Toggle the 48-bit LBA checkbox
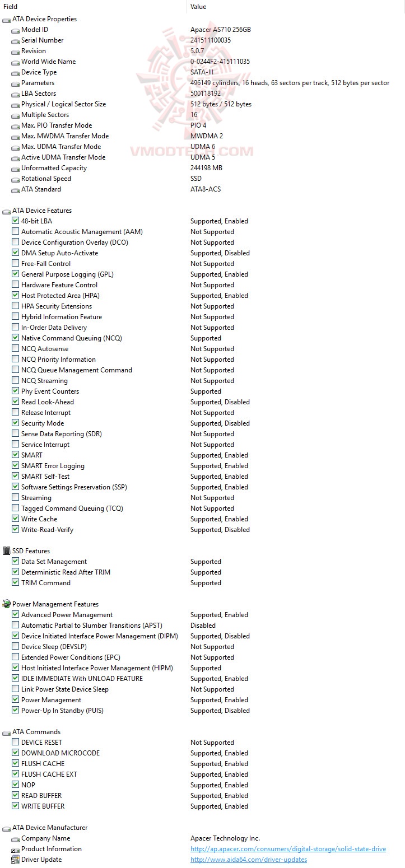The width and height of the screenshot is (405, 868). pyautogui.click(x=16, y=221)
